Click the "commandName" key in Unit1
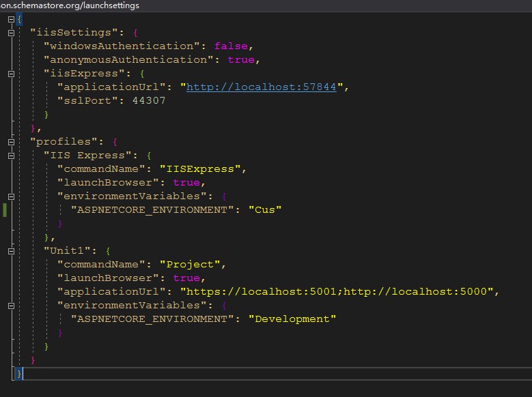The width and height of the screenshot is (532, 397). [102, 265]
